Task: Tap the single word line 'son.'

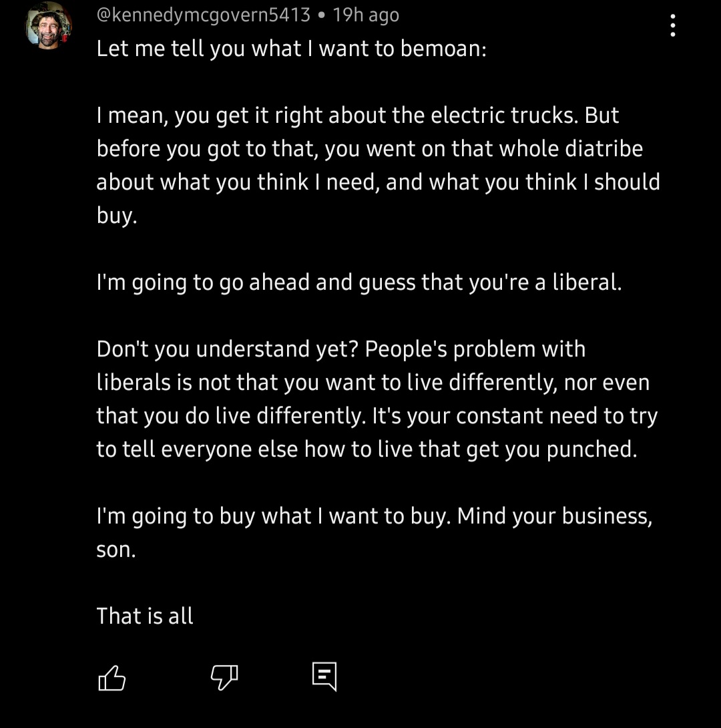Action: [x=116, y=550]
